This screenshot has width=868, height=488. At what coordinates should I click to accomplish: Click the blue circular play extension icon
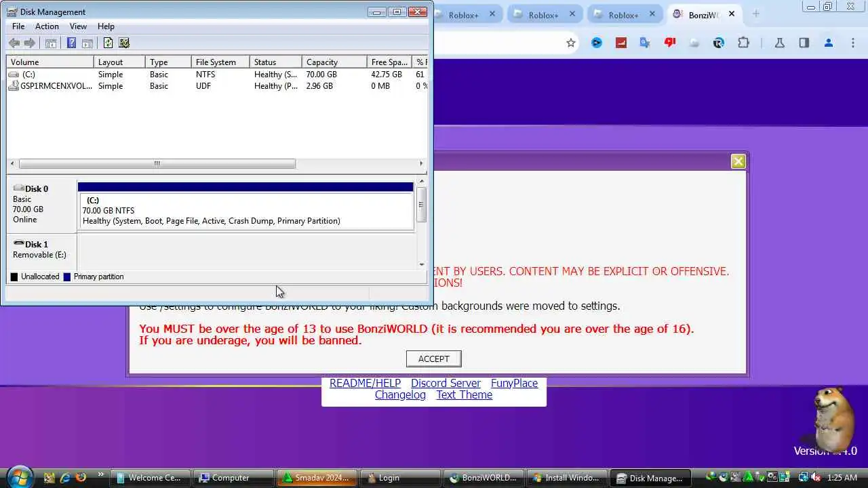click(597, 43)
